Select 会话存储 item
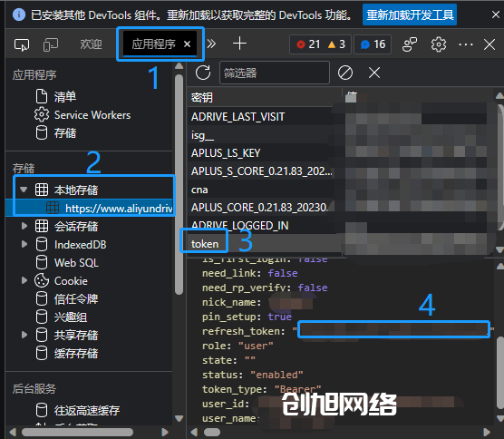Viewport: 504px width, 439px height. [x=76, y=226]
